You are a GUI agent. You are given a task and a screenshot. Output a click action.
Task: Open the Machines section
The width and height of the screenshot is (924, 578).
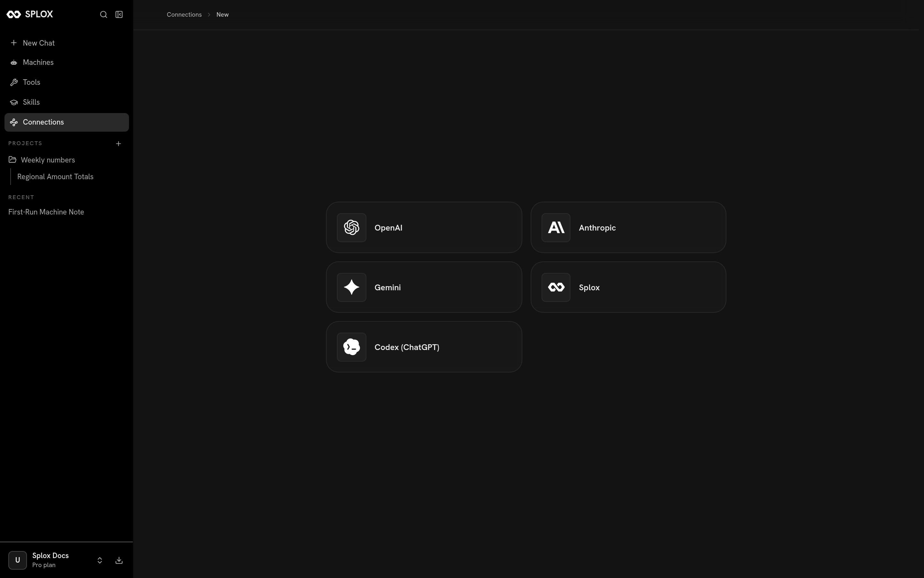tap(66, 62)
